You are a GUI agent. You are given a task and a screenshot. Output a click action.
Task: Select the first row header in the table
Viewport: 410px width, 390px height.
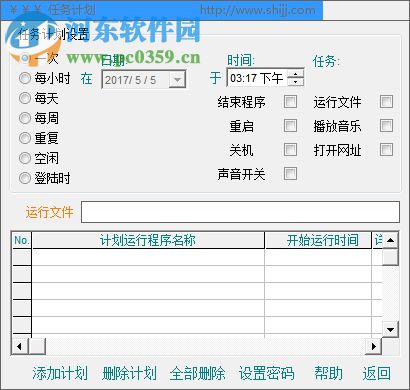[22, 257]
